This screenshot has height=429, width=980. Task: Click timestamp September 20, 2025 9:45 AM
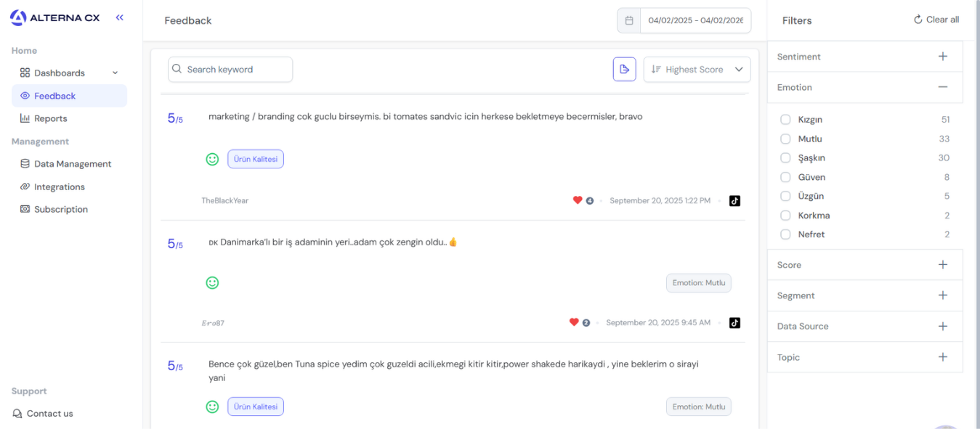658,322
